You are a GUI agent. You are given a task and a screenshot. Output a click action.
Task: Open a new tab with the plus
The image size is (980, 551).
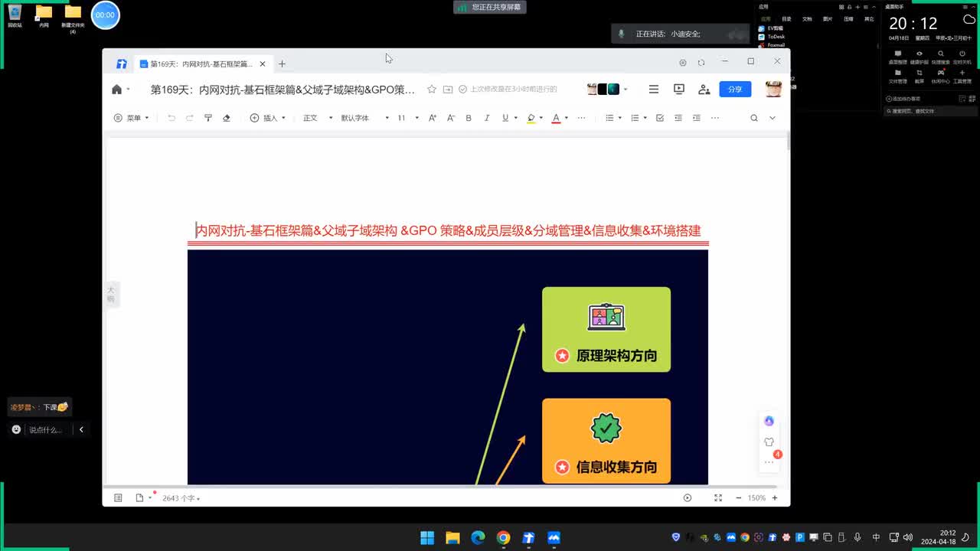pyautogui.click(x=282, y=64)
